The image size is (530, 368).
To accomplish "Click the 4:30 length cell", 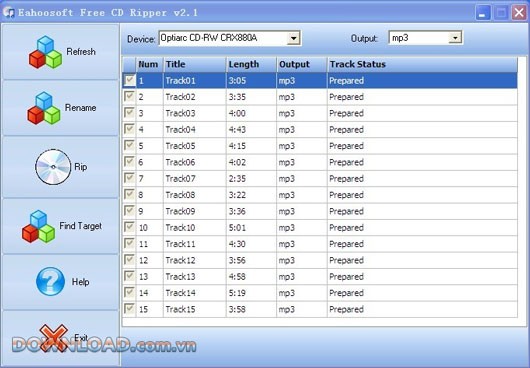I will coord(251,243).
